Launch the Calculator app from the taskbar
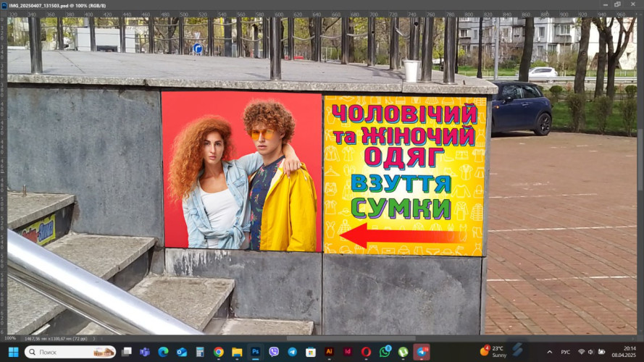The width and height of the screenshot is (644, 362). click(x=200, y=352)
